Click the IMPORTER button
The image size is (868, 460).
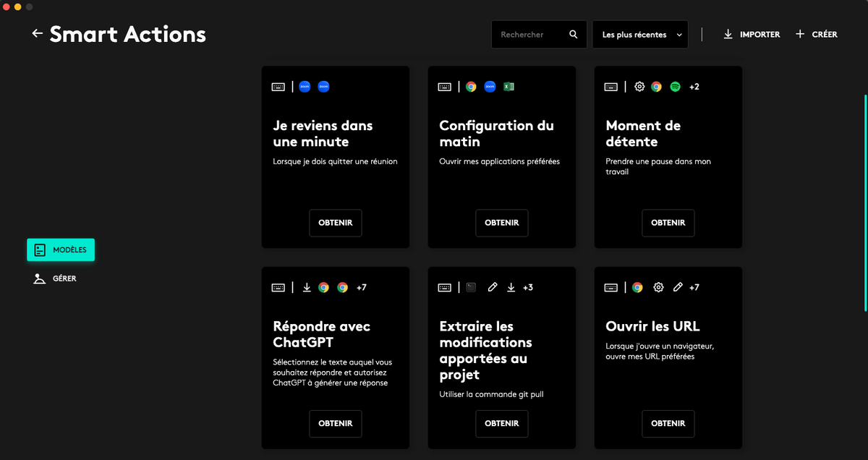(752, 34)
